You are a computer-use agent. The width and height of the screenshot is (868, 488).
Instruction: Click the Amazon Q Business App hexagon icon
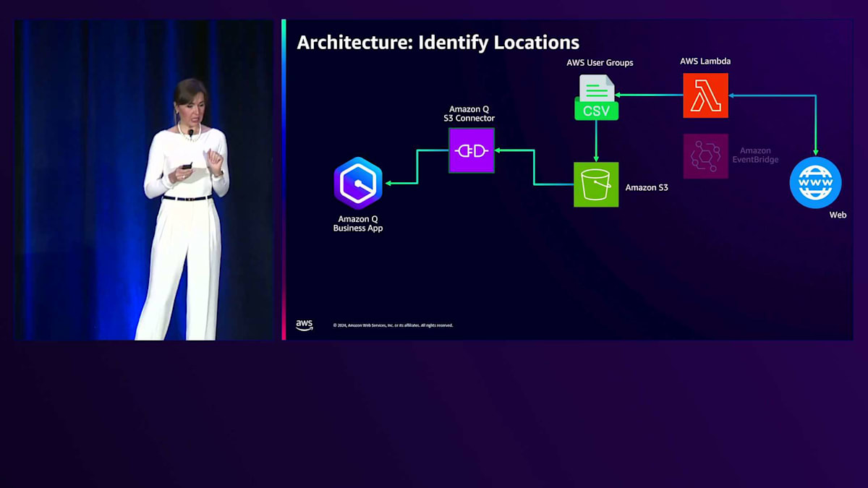[x=358, y=184]
